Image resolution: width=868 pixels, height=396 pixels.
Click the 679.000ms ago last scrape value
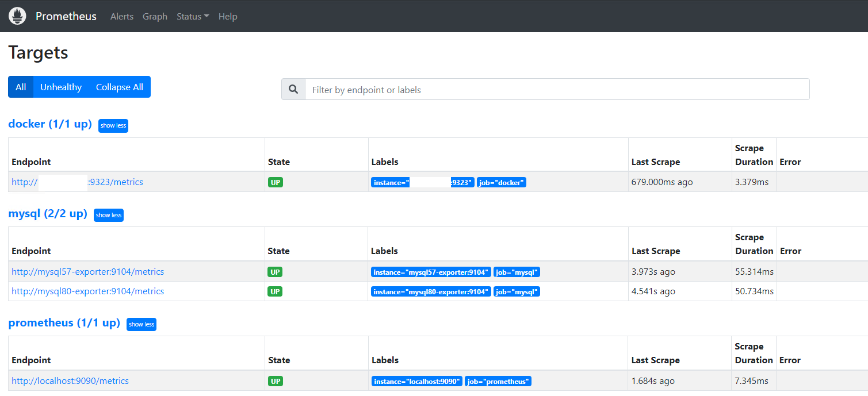click(662, 182)
